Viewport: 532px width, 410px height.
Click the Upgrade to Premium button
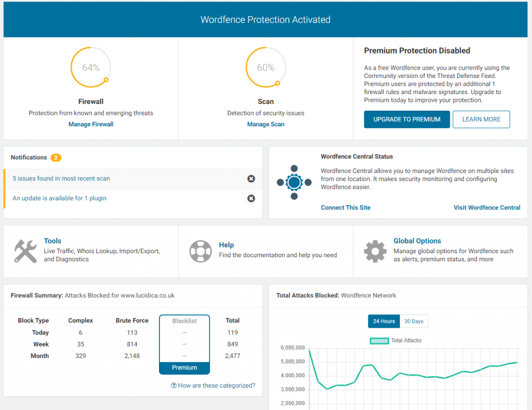[x=407, y=120]
